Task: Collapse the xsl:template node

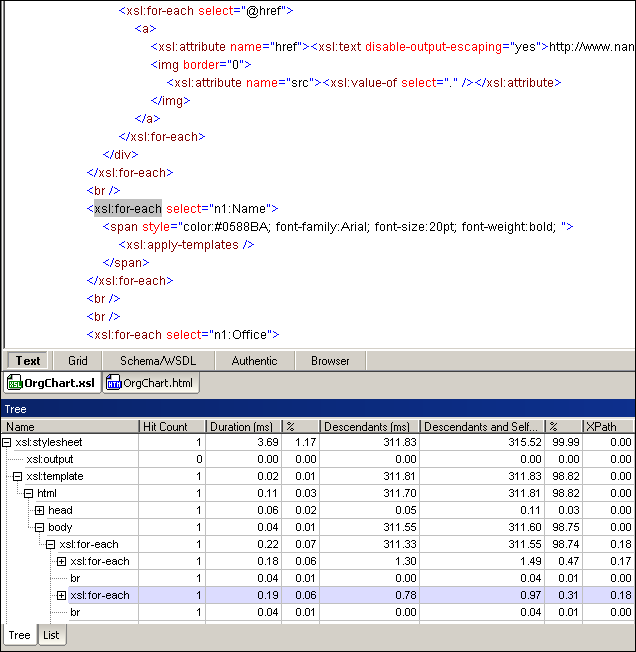Action: (18, 476)
